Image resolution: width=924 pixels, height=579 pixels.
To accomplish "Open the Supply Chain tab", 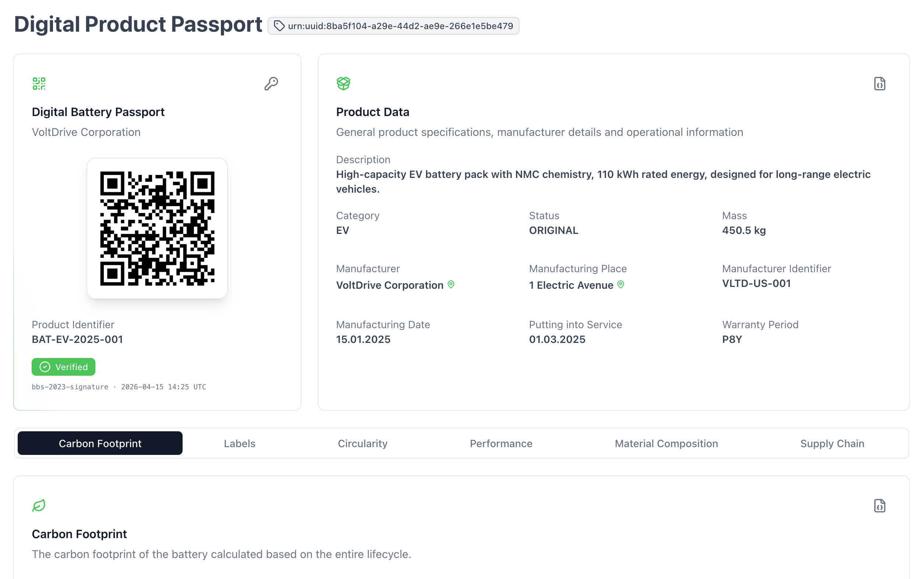I will (x=832, y=443).
